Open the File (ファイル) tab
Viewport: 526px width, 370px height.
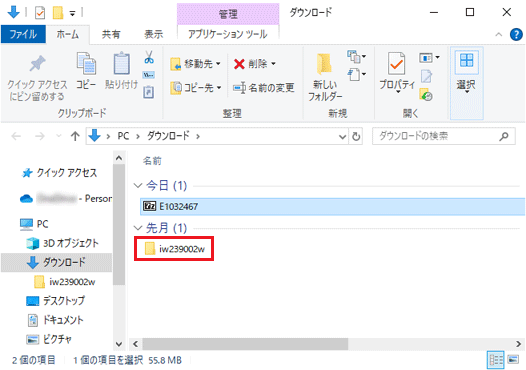click(x=23, y=34)
